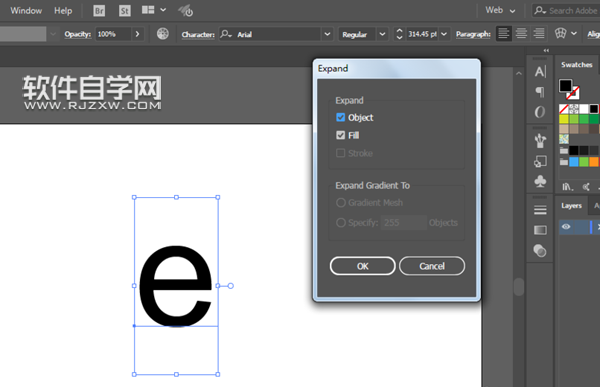Select the black fill color box
Image resolution: width=600 pixels, height=387 pixels.
click(x=565, y=85)
